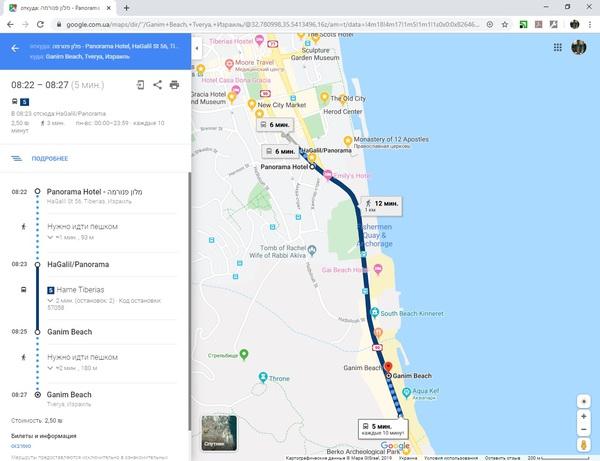Select New City Market marker
Image resolution: width=600 pixels, height=461 pixels.
coord(251,104)
